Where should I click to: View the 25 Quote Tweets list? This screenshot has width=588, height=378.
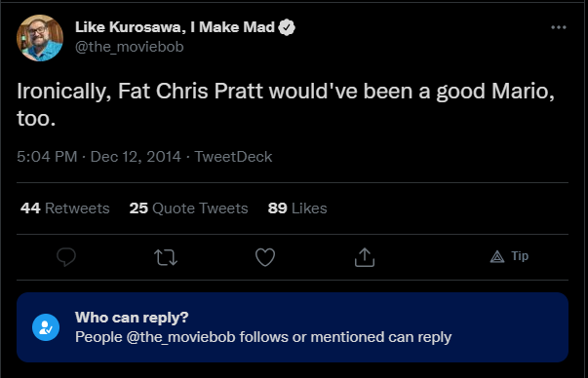188,208
